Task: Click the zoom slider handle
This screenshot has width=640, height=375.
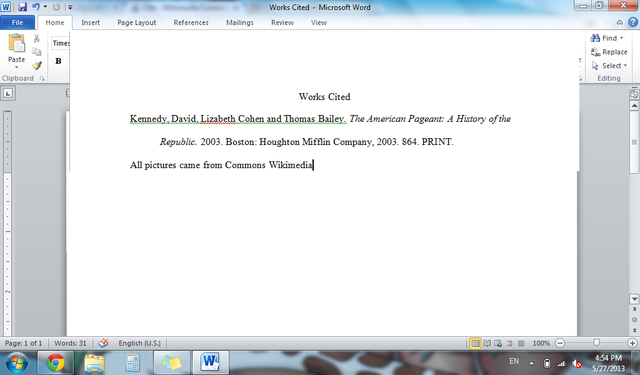Action: 596,343
